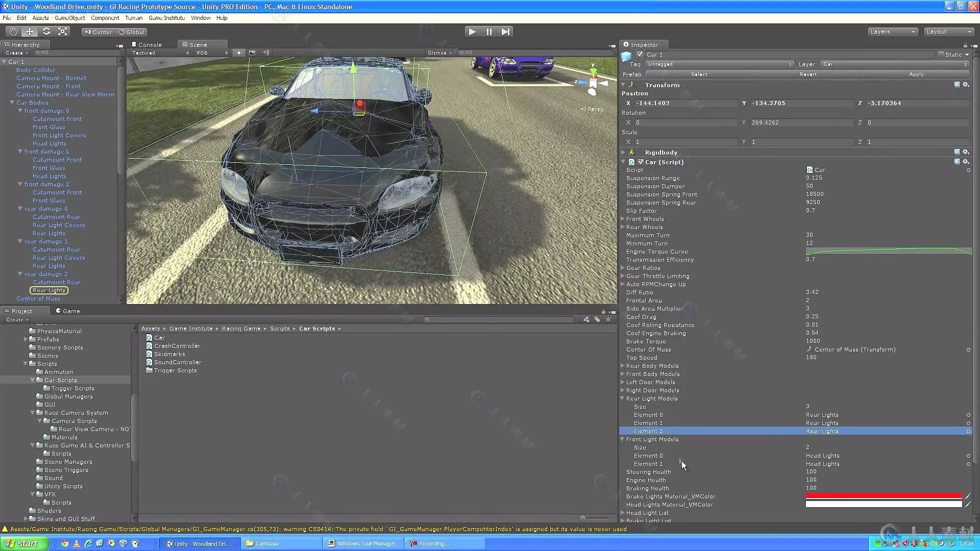Screen dimensions: 980x551
Task: Open Transform component settings gear
Action: point(966,85)
